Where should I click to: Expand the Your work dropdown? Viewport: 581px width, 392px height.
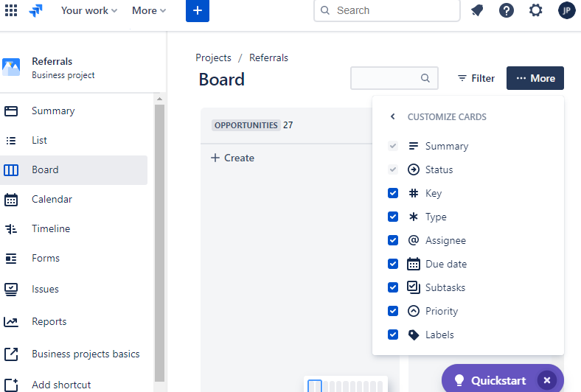[89, 10]
